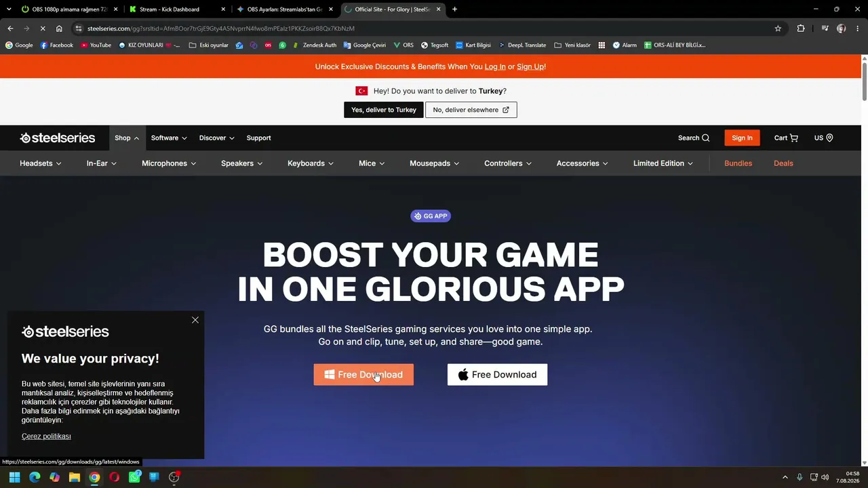Image resolution: width=868 pixels, height=488 pixels.
Task: Go back to previous page
Action: tap(10, 28)
